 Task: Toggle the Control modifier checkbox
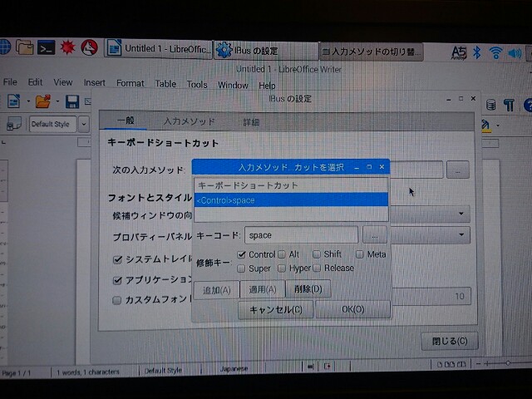click(241, 254)
